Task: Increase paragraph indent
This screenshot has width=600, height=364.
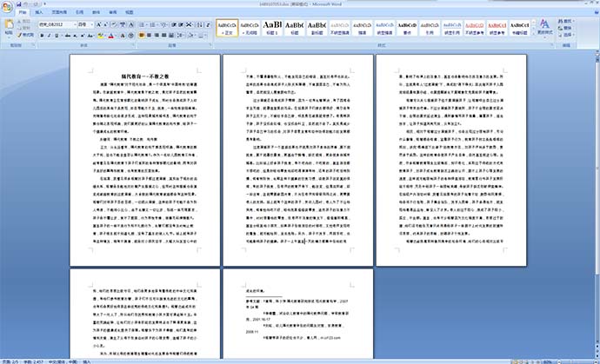Action: [181, 24]
